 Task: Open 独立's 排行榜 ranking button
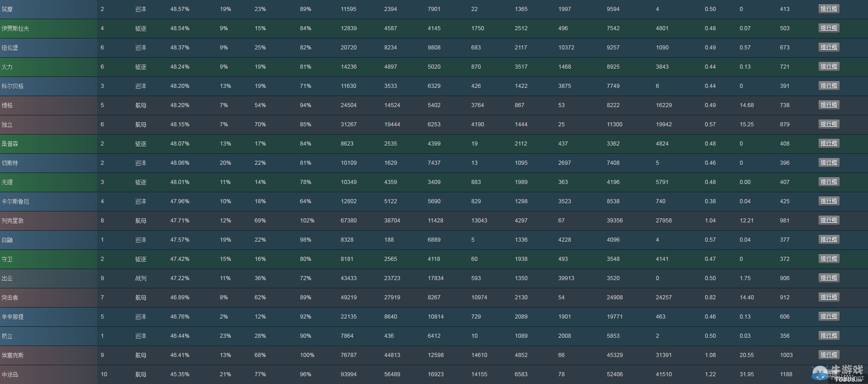click(x=829, y=124)
